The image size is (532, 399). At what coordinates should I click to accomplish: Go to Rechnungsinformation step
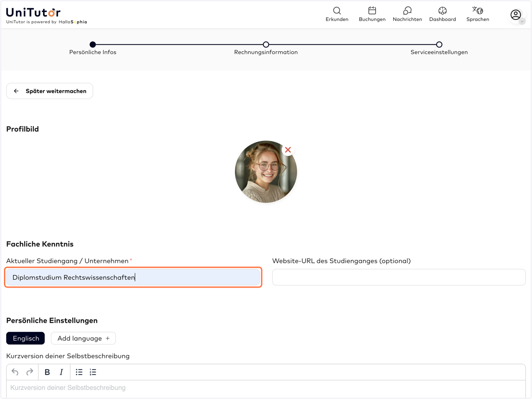pyautogui.click(x=266, y=44)
